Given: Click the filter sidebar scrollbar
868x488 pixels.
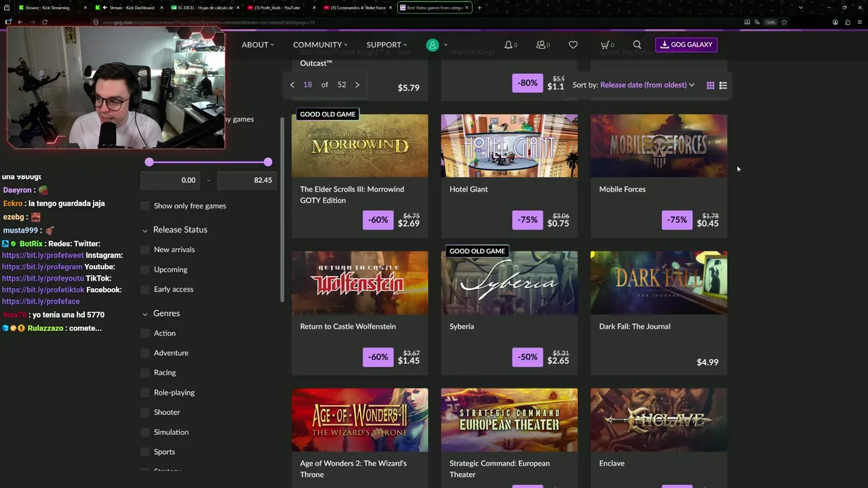Looking at the screenshot, I should coord(283,210).
